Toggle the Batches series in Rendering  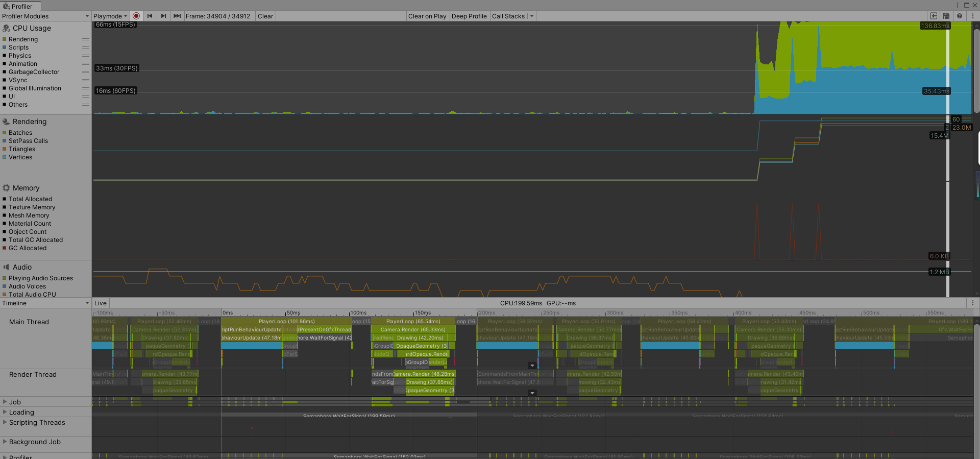pyautogui.click(x=5, y=133)
